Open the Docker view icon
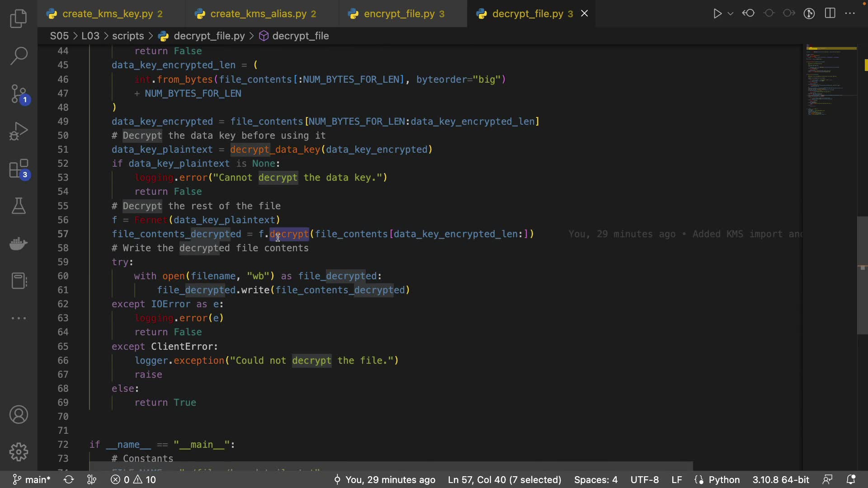The image size is (868, 488). coord(19,244)
